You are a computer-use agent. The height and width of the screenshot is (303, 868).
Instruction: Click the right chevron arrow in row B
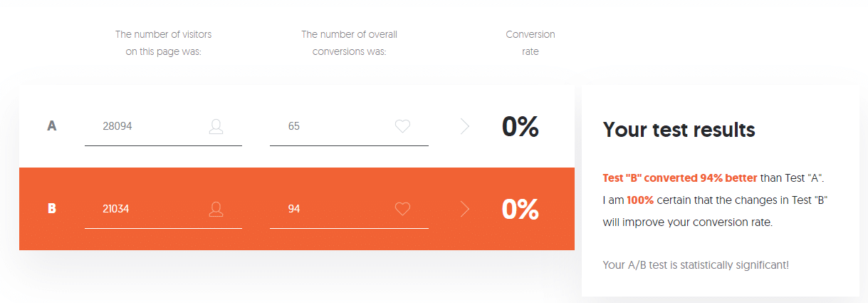pos(465,209)
